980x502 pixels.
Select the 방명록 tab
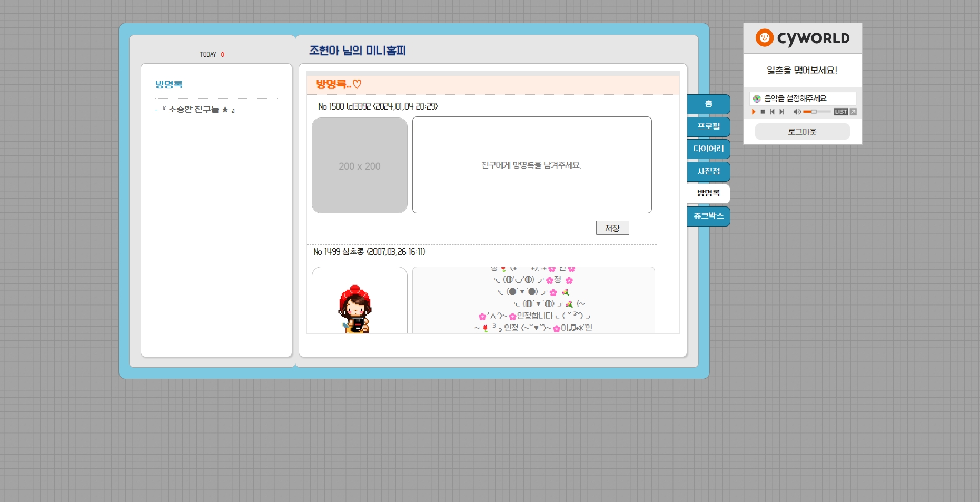tap(708, 194)
